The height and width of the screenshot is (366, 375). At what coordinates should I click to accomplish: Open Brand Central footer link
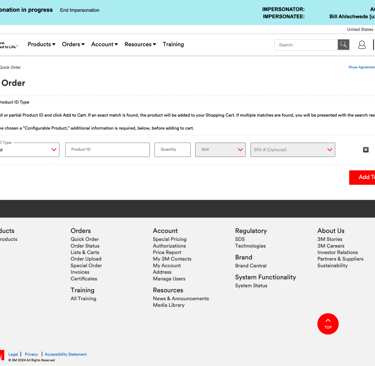(x=251, y=266)
